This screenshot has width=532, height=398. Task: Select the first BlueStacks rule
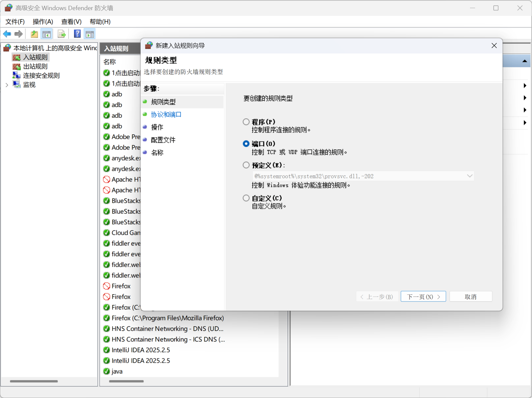click(x=126, y=201)
